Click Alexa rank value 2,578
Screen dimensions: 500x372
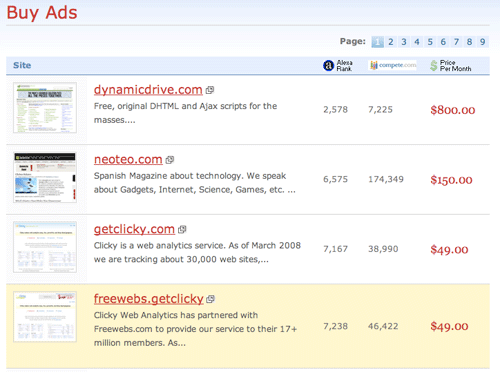click(x=335, y=110)
